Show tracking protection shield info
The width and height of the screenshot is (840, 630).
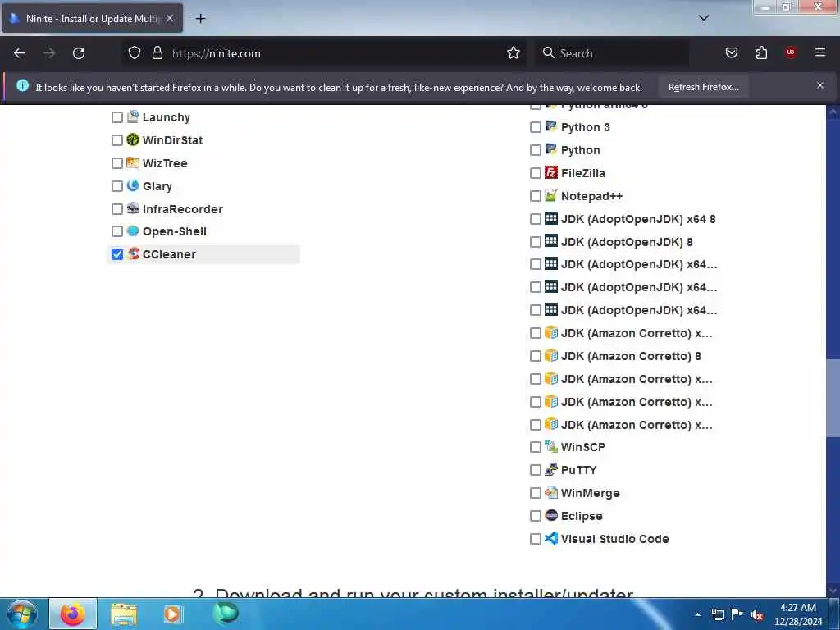pos(134,53)
